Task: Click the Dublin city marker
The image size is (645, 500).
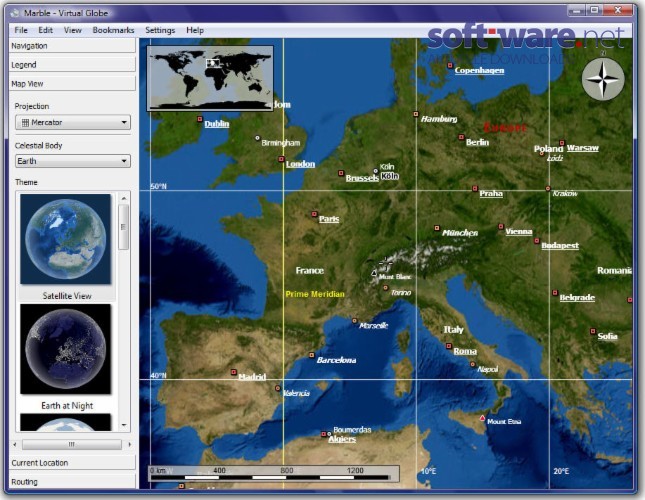Action: [200, 119]
